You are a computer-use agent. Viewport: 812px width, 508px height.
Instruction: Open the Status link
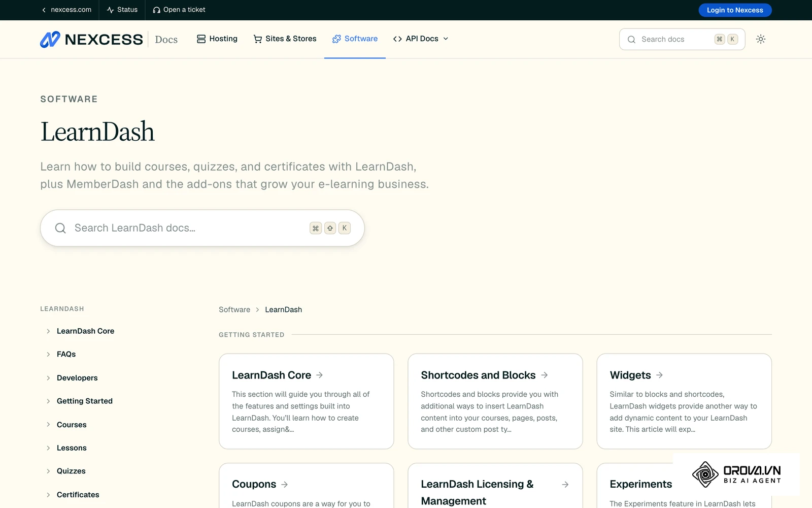122,10
